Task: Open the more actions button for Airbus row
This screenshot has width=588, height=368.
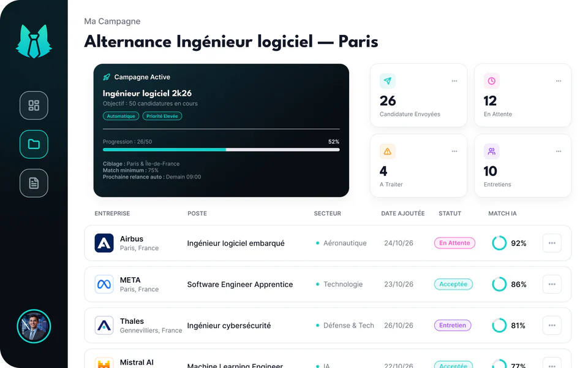Action: [x=552, y=243]
